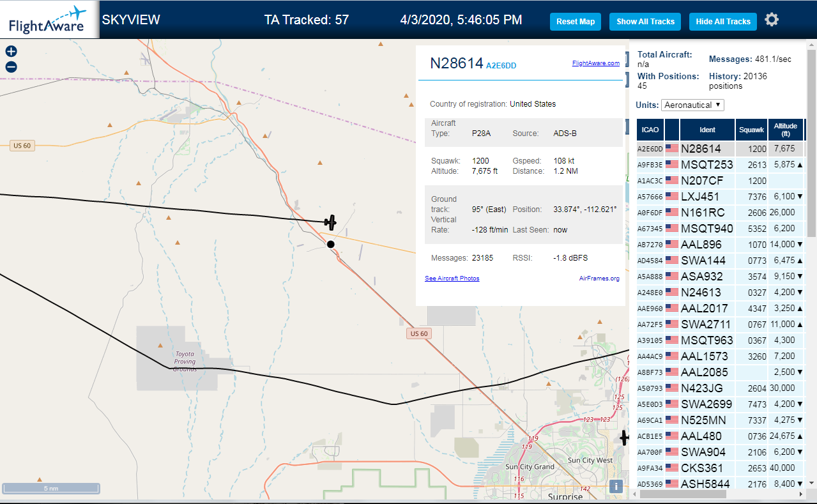This screenshot has width=817, height=504.
Task: Select the N24613 aircraft row
Action: (x=720, y=293)
